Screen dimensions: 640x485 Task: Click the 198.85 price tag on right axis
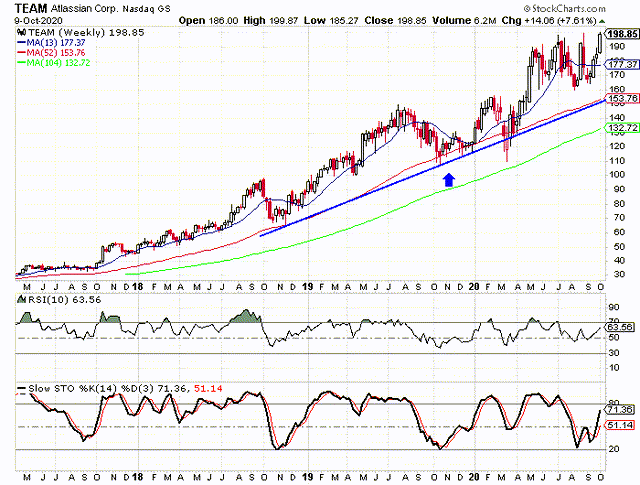point(622,34)
